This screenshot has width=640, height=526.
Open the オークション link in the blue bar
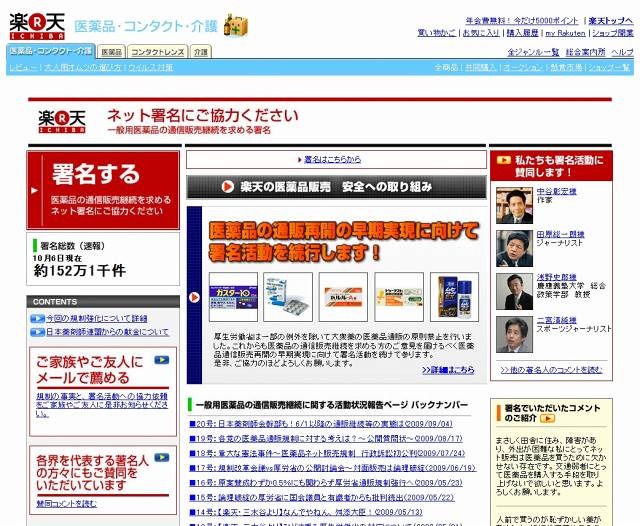click(522, 67)
